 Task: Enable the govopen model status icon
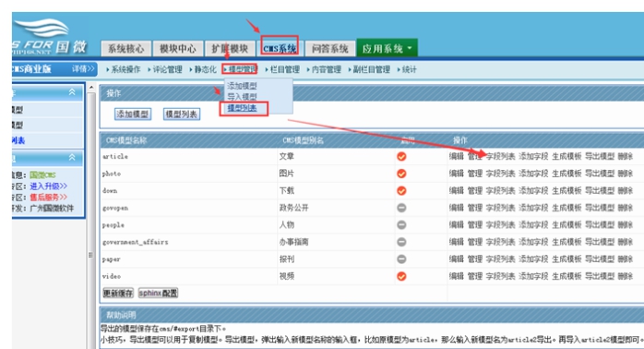(x=401, y=208)
